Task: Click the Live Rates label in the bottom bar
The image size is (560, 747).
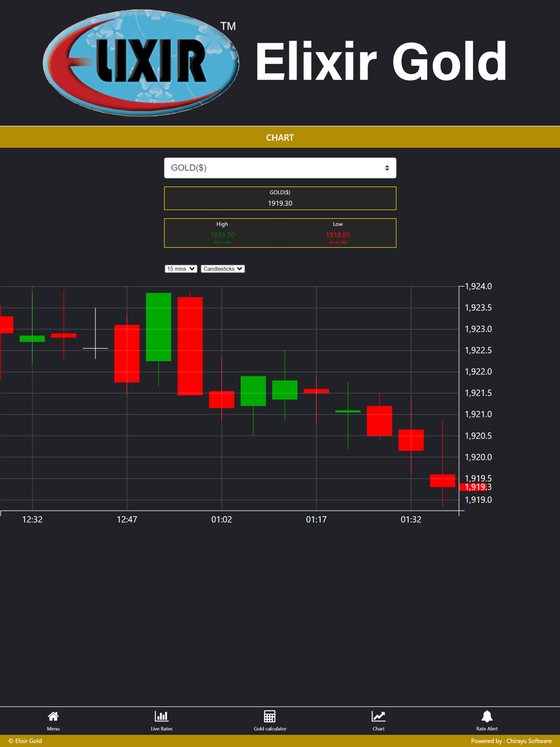Action: point(161,729)
